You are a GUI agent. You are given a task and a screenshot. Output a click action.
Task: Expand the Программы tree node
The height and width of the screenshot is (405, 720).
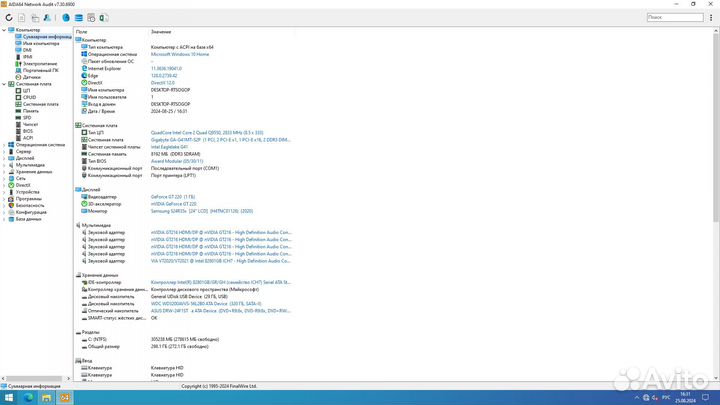(x=4, y=199)
